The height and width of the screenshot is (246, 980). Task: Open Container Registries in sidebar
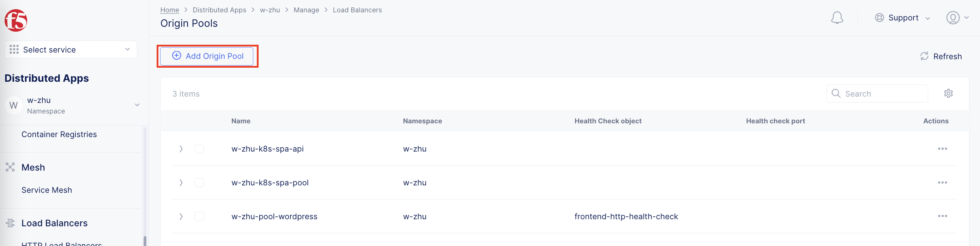pos(59,134)
